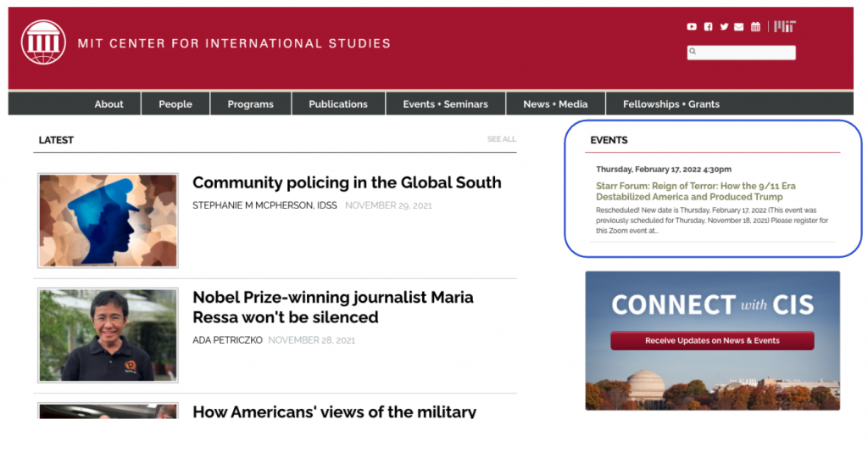
Task: Open Community policing in the Global South article
Action: click(x=347, y=182)
